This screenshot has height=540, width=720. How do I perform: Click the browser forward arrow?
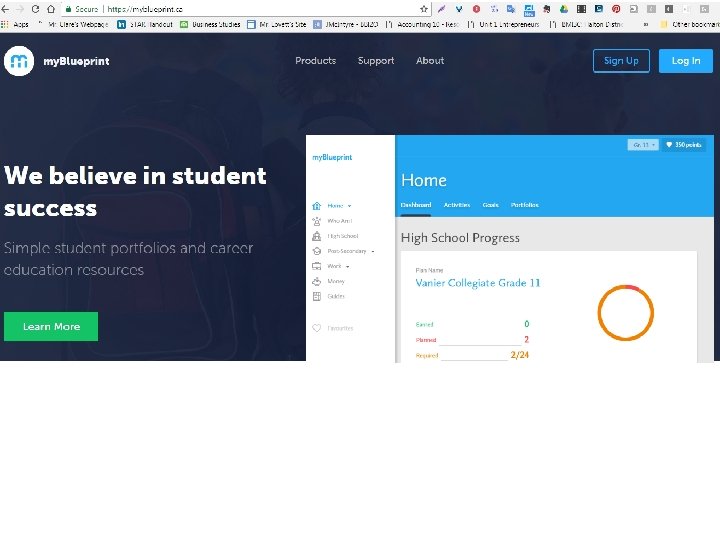point(19,9)
